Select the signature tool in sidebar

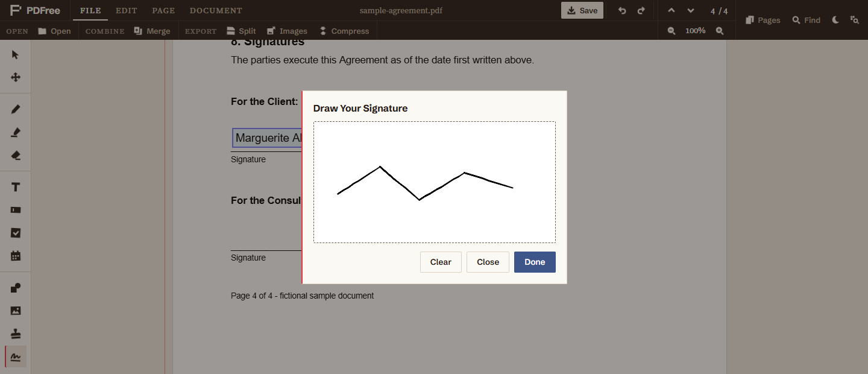coord(16,357)
